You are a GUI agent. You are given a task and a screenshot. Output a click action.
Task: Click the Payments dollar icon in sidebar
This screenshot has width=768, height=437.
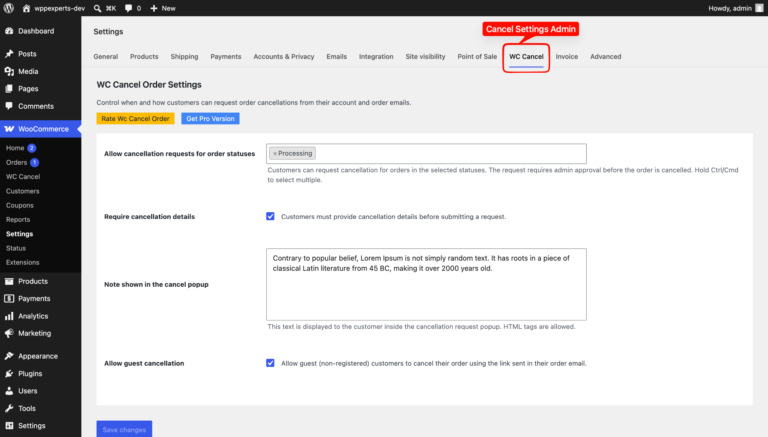(9, 298)
